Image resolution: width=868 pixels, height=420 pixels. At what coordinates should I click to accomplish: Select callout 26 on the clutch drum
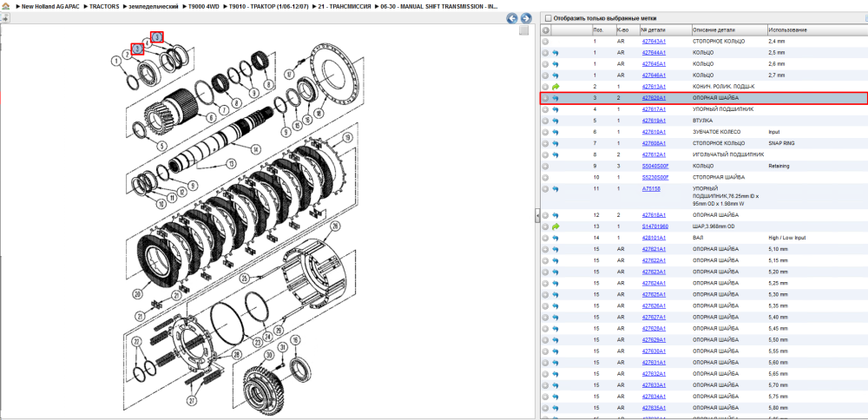click(334, 226)
